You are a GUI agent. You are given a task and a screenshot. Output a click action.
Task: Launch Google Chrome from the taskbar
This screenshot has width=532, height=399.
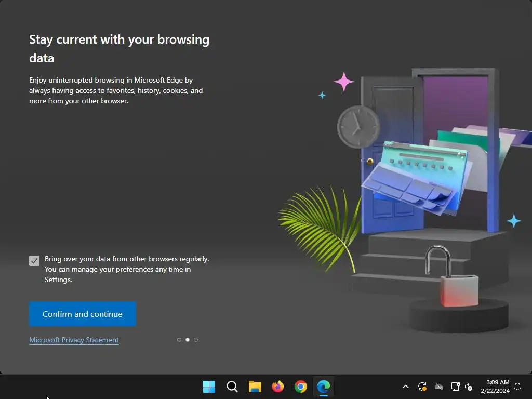coord(301,387)
